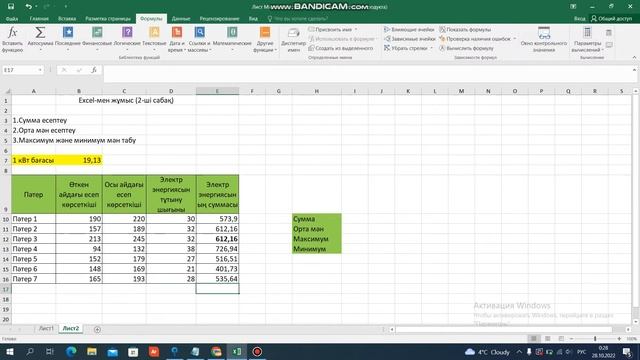Click Evaluate Formula icon
Viewport: 640px width, 360px height.
click(442, 48)
